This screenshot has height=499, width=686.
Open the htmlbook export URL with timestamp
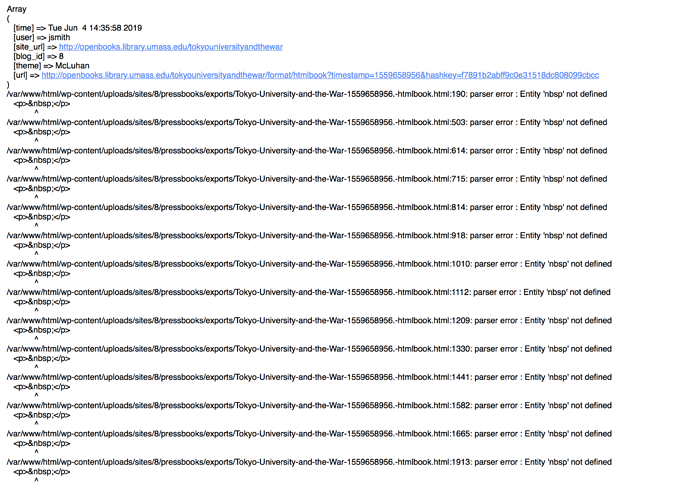tap(320, 75)
